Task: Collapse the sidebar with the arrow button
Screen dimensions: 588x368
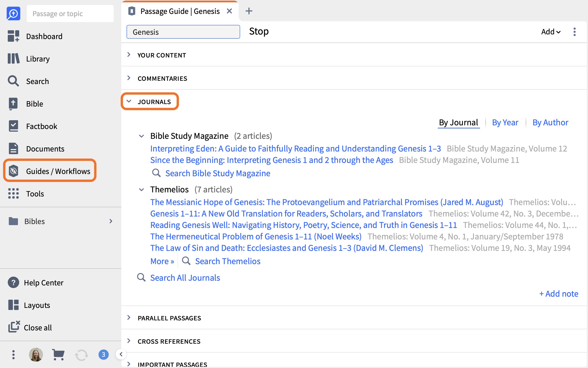Action: pyautogui.click(x=121, y=354)
